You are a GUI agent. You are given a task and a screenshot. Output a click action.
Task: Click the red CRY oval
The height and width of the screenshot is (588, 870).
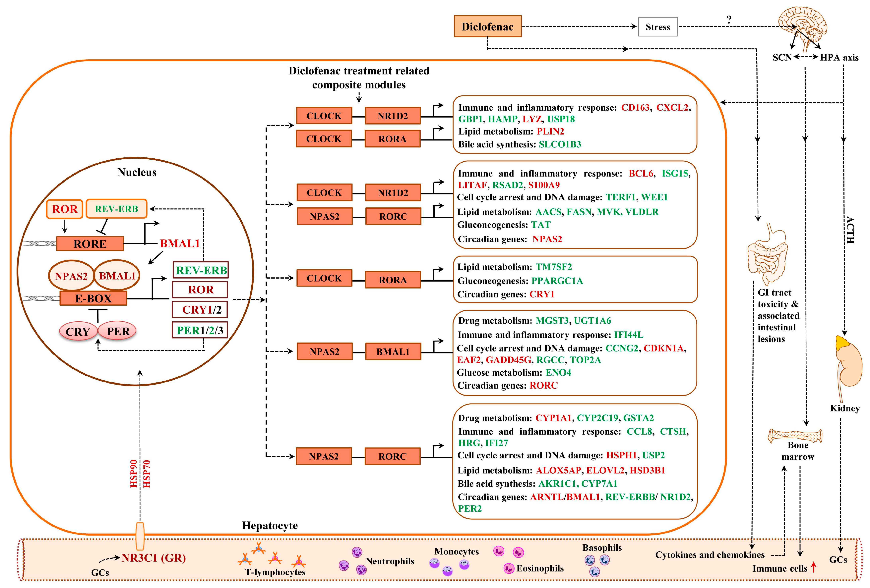tap(78, 331)
